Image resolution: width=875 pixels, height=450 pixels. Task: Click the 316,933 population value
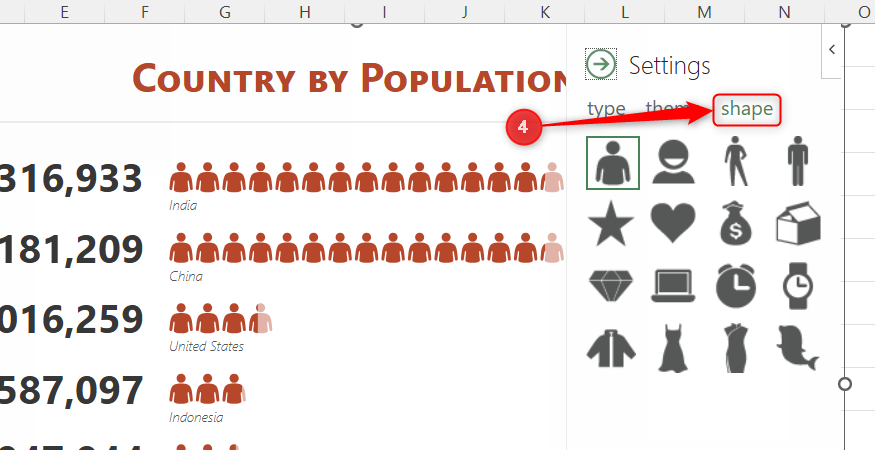click(x=71, y=179)
